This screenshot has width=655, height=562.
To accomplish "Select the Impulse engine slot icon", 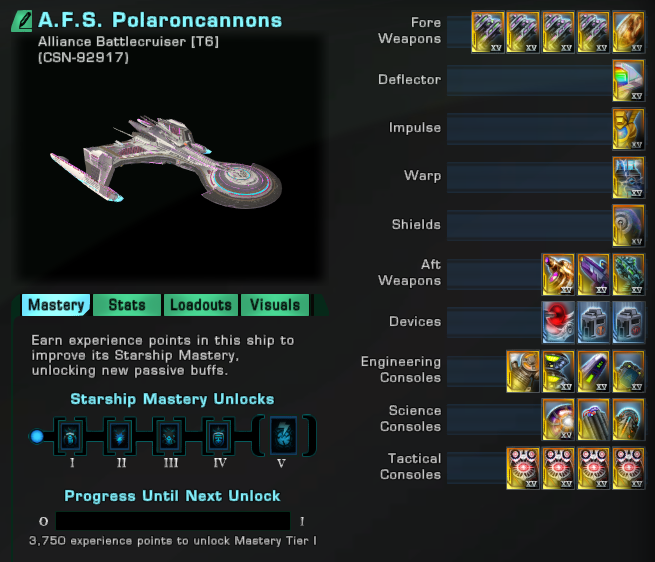I will pyautogui.click(x=628, y=129).
